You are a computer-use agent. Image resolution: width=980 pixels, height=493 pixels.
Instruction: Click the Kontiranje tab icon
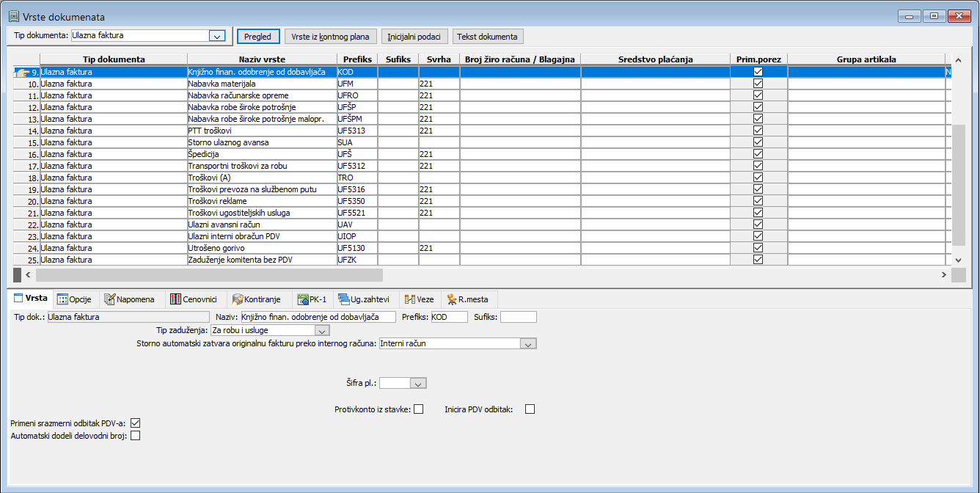[x=238, y=299]
